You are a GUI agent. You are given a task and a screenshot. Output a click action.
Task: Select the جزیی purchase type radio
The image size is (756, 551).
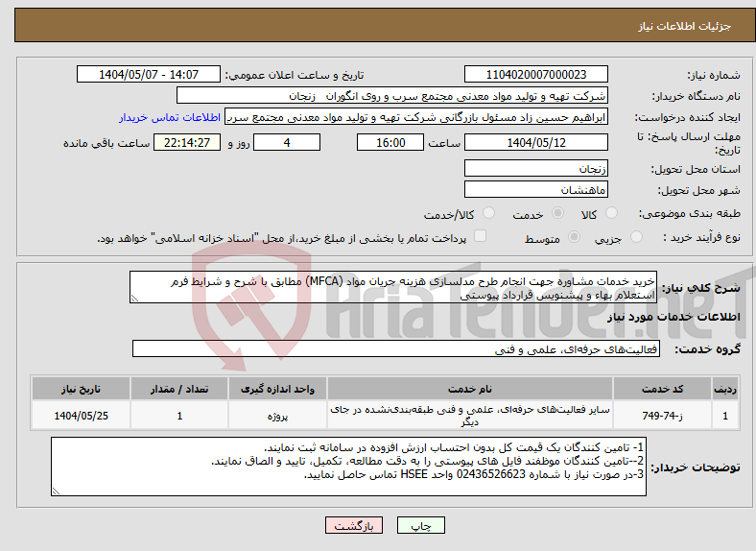coord(636,236)
